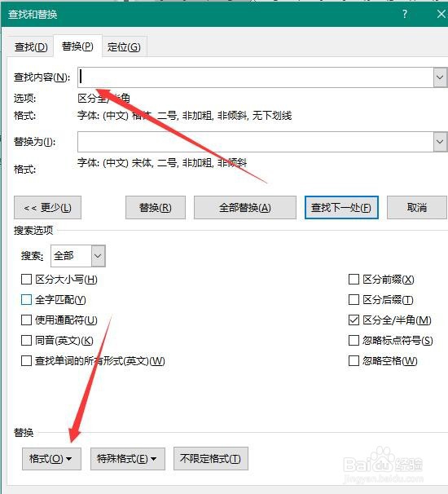The height and width of the screenshot is (494, 448).
Task: Open the 搜索 direction dropdown showing 全部
Action: click(78, 256)
